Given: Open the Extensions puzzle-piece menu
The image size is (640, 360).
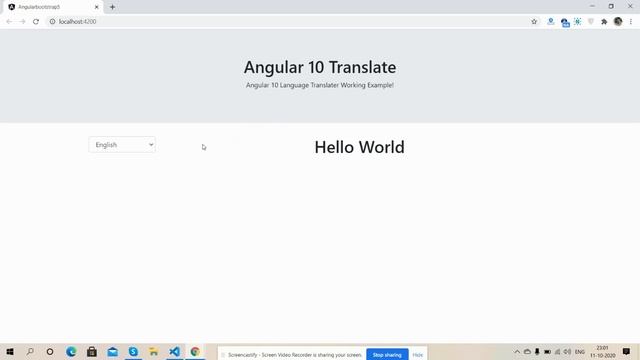Looking at the screenshot, I should [604, 22].
